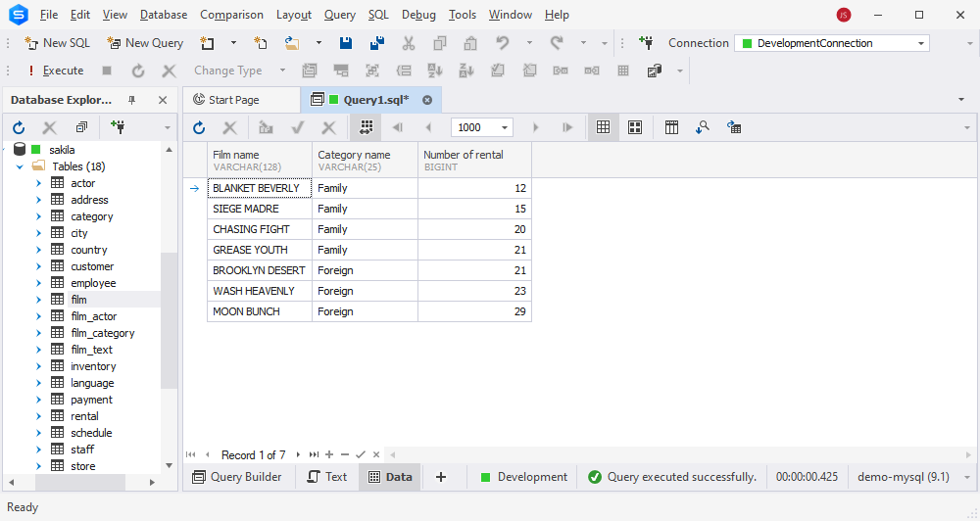Viewport: 980px width, 521px height.
Task: Refresh the data grid results
Action: pyautogui.click(x=199, y=127)
